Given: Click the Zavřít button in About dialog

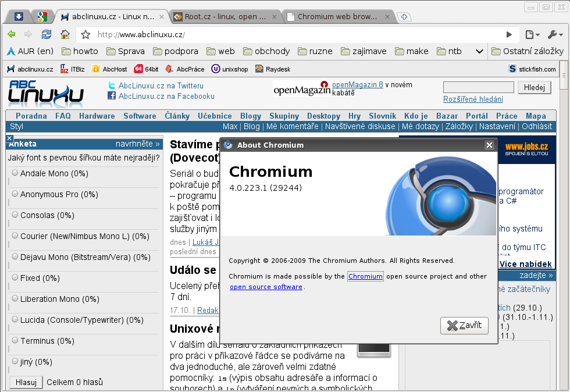Looking at the screenshot, I should pyautogui.click(x=464, y=326).
